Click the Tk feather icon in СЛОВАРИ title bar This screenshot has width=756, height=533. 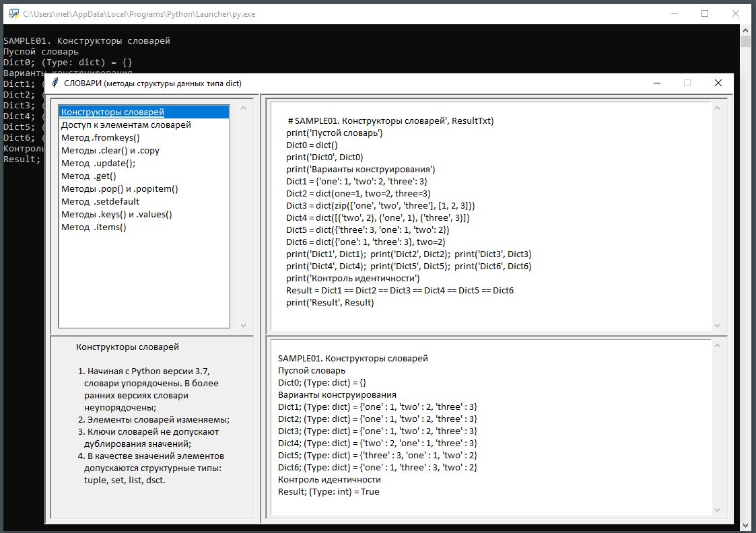point(55,83)
